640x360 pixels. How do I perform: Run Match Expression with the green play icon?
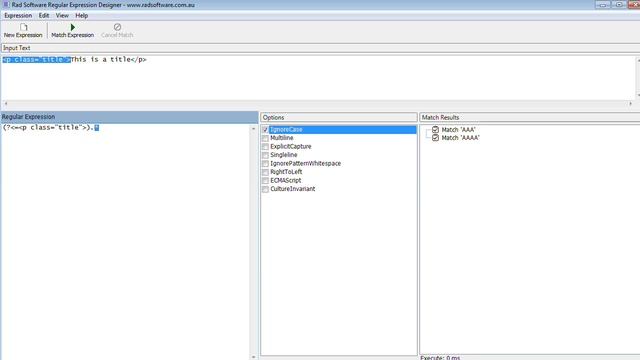[73, 27]
